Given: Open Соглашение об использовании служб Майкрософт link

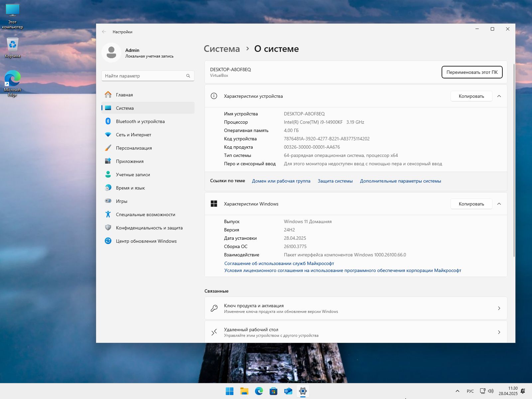Looking at the screenshot, I should (279, 263).
